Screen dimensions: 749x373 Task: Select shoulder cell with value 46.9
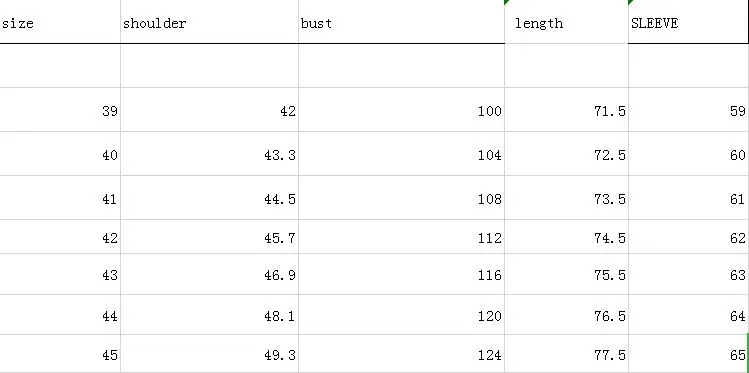[x=209, y=274]
